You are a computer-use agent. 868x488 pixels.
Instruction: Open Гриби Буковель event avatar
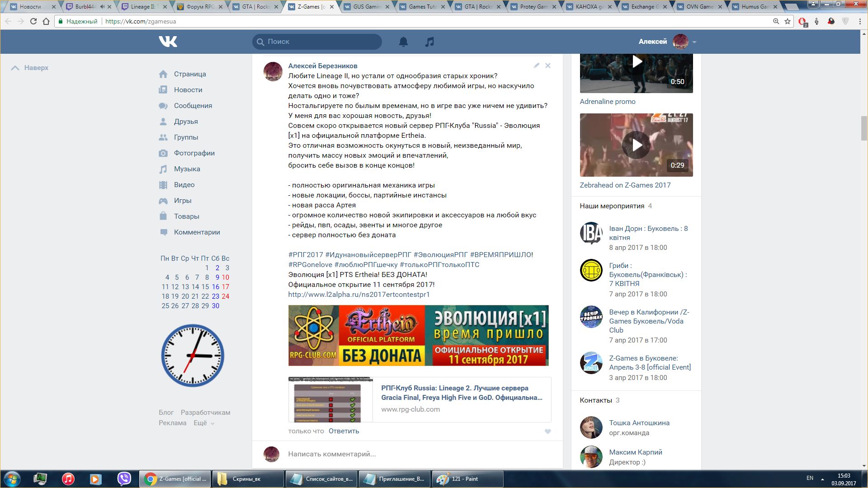[x=591, y=270]
